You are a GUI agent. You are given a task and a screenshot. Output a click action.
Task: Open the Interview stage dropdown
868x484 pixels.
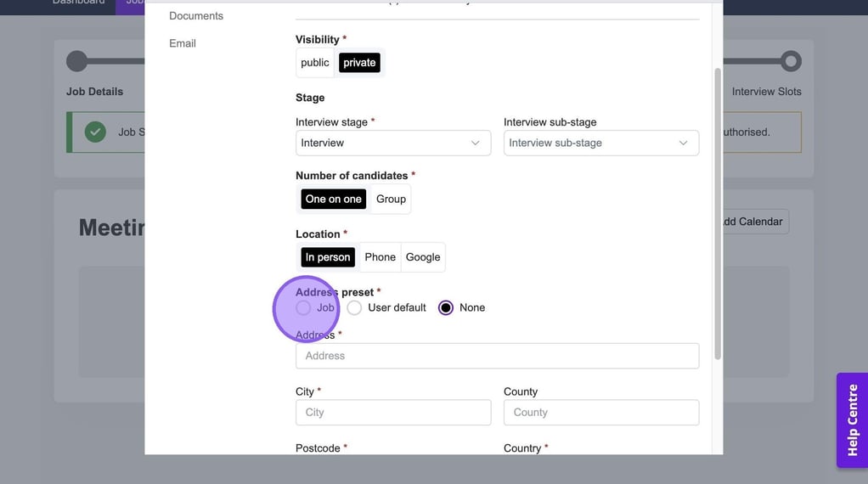pyautogui.click(x=392, y=143)
